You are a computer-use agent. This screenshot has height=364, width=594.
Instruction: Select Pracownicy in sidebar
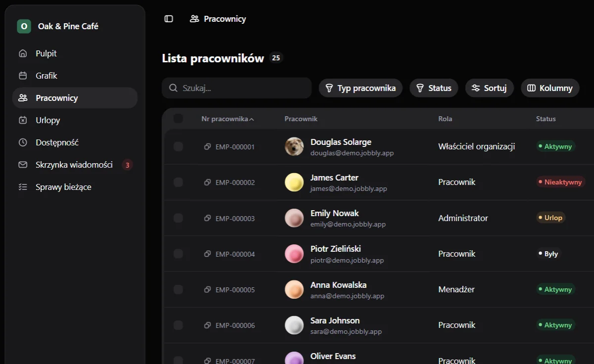click(75, 98)
